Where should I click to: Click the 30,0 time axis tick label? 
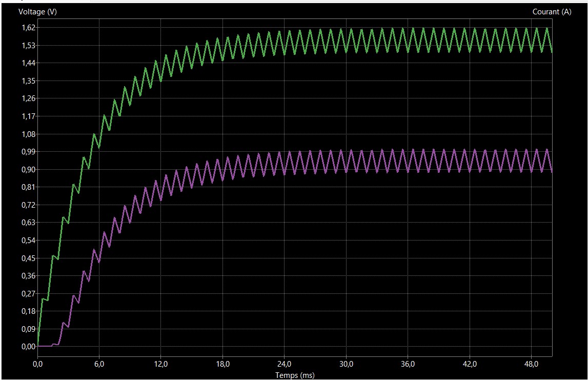(x=346, y=364)
